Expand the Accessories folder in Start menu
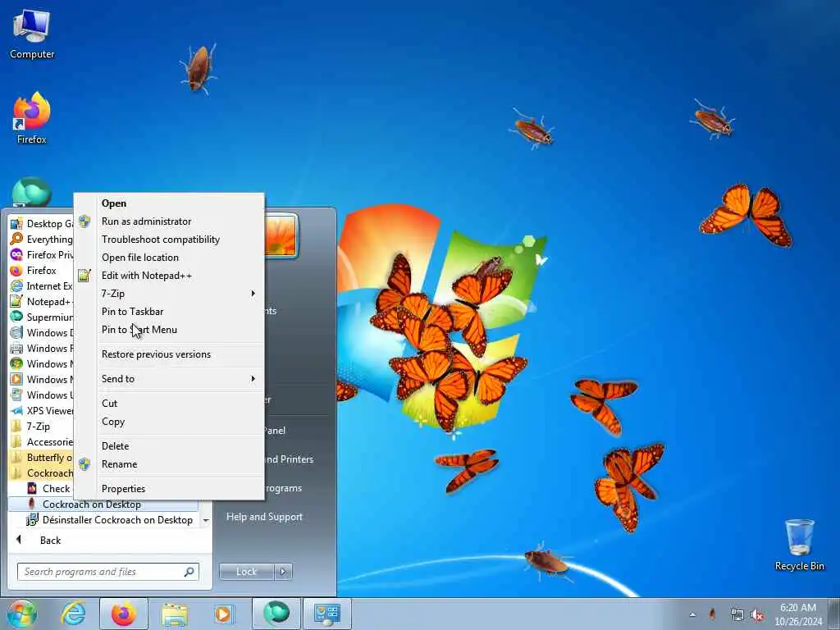Viewport: 840px width, 630px height. click(41, 442)
